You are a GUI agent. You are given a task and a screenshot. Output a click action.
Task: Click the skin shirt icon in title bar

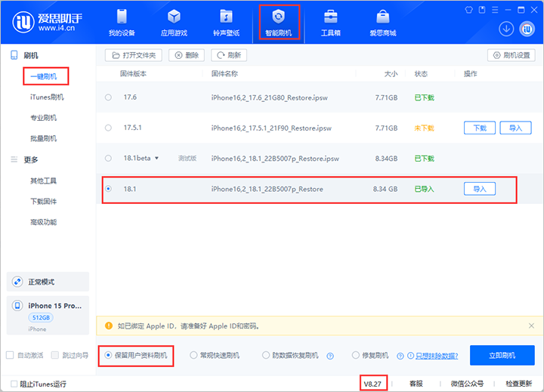[468, 10]
